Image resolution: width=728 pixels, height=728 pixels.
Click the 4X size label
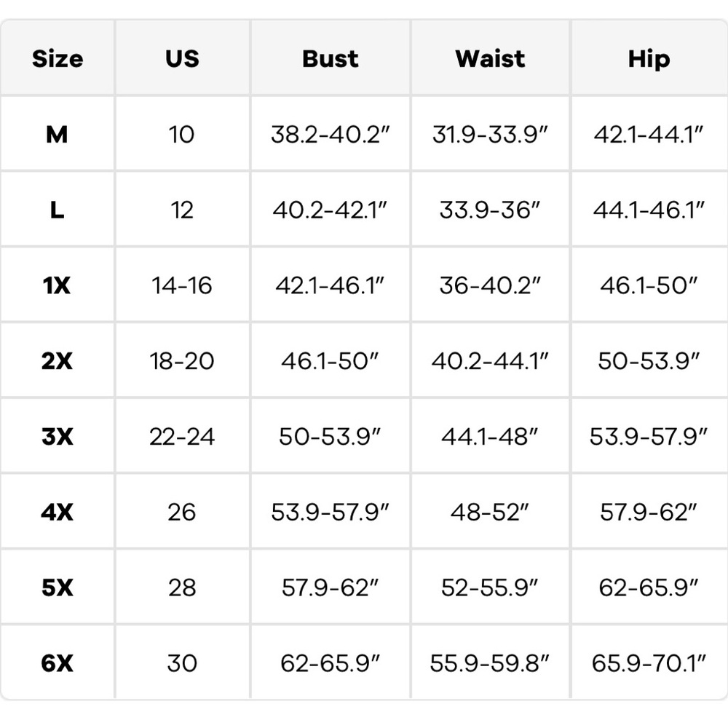(57, 512)
